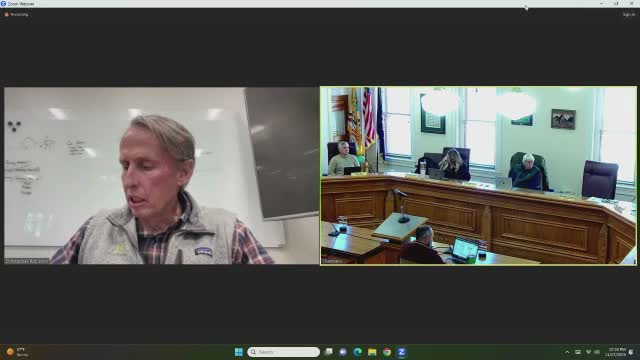Select the Chambers video feed
Viewport: 640px width, 360px height.
[x=478, y=176]
